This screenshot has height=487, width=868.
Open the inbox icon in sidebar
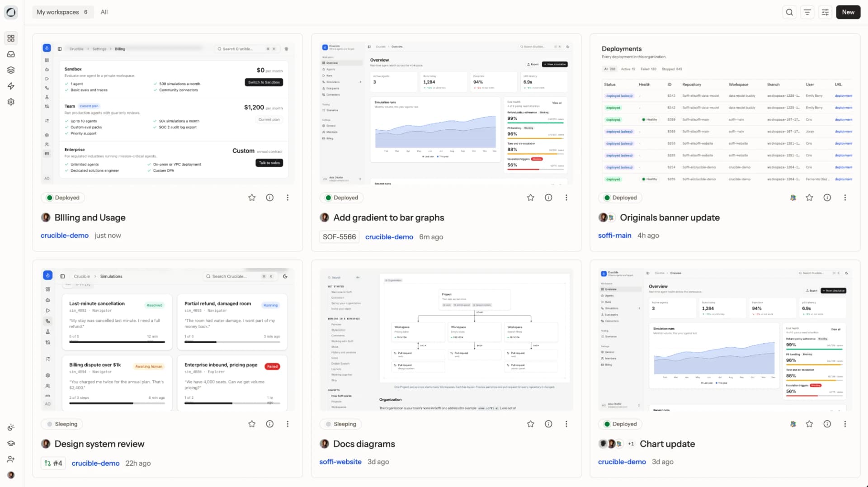click(11, 54)
